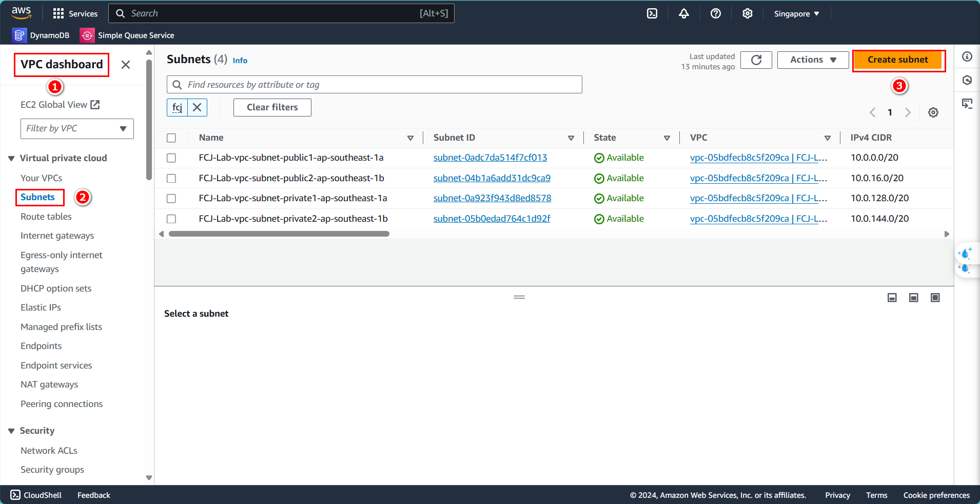Focus the top AWS search box
Viewport: 980px width, 504px height.
click(281, 13)
